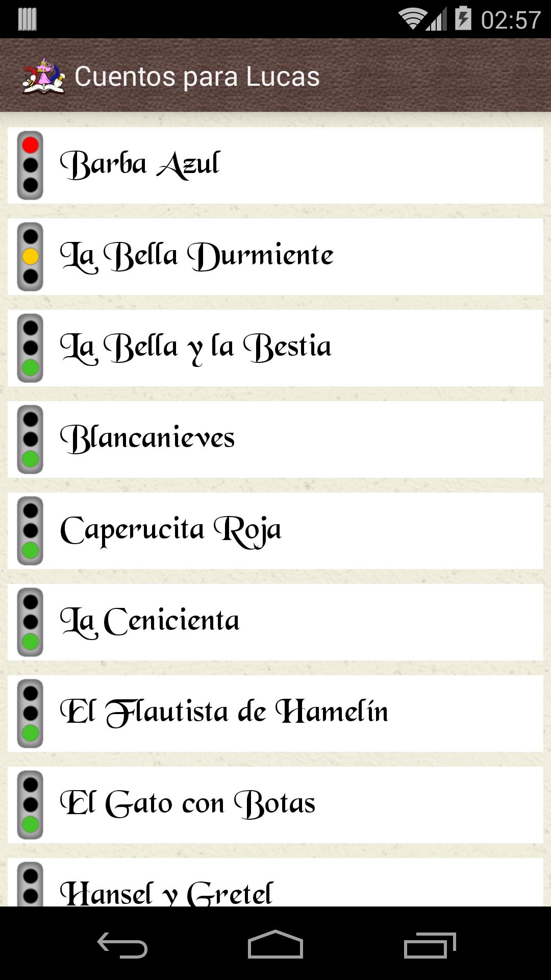
Task: Tap the traffic light icon beside La Cenicienta
Action: [30, 622]
